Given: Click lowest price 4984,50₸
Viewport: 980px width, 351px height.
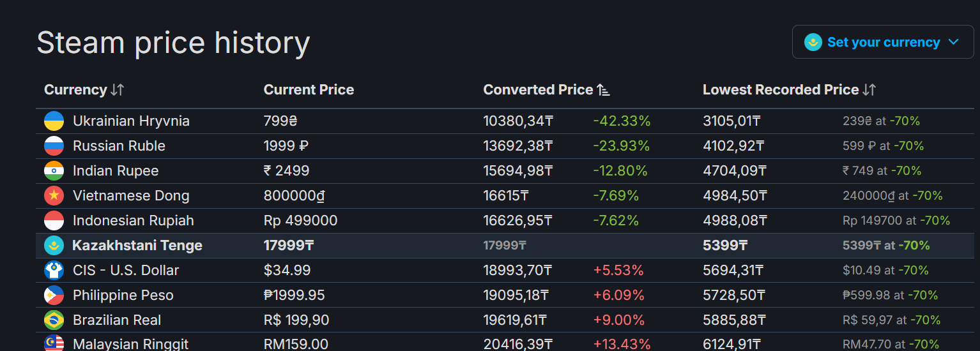Looking at the screenshot, I should [735, 195].
